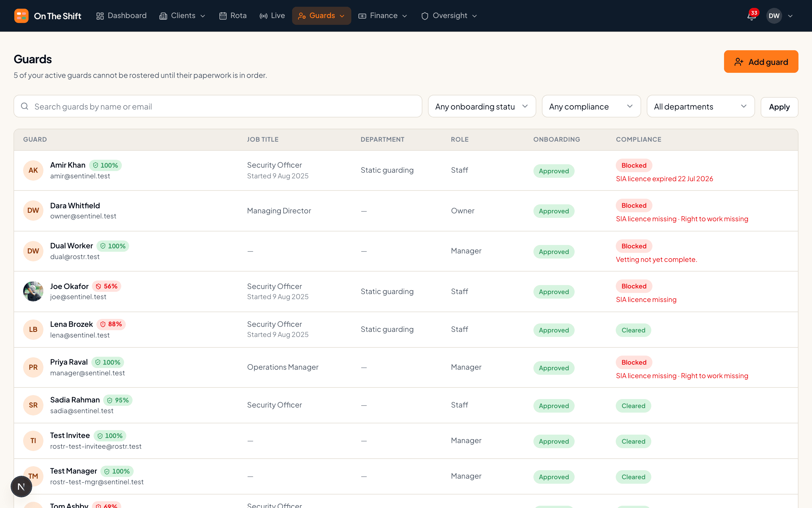Click the round N badge at bottom-left
Image resolution: width=812 pixels, height=508 pixels.
pos(21,486)
